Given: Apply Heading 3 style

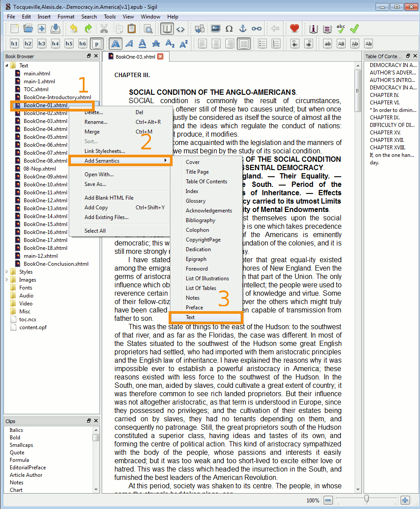Looking at the screenshot, I should [41, 44].
